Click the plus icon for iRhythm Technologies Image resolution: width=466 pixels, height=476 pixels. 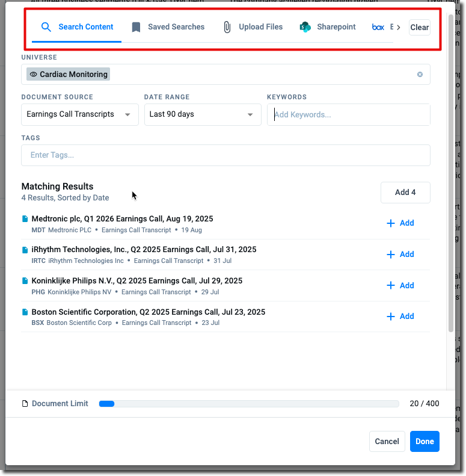(391, 255)
